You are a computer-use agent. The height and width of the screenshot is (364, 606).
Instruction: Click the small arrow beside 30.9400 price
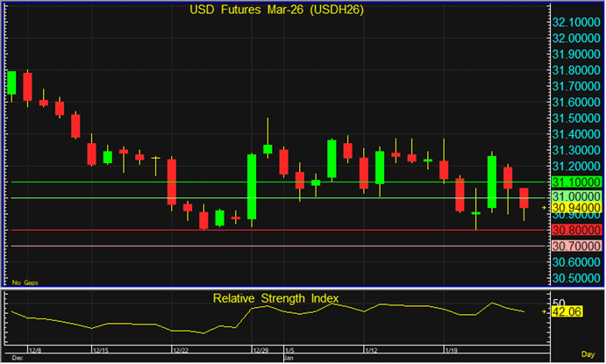tap(545, 207)
